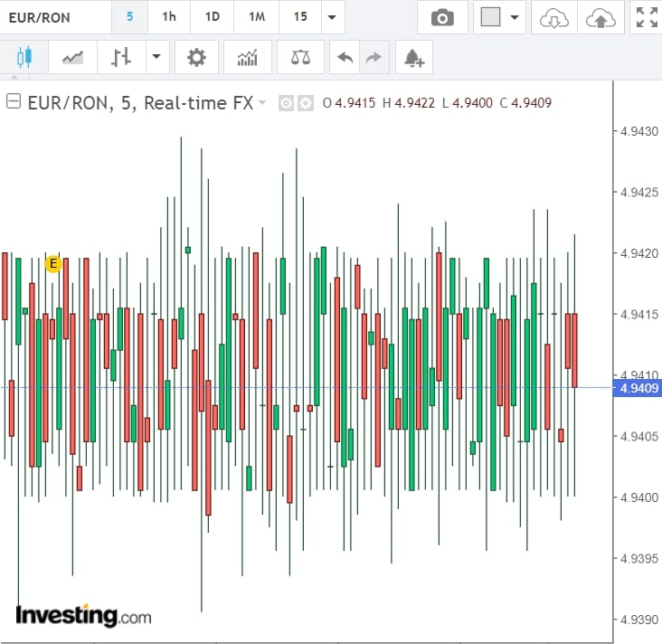This screenshot has width=662, height=644.
Task: Select the 1h timeframe
Action: click(x=169, y=17)
